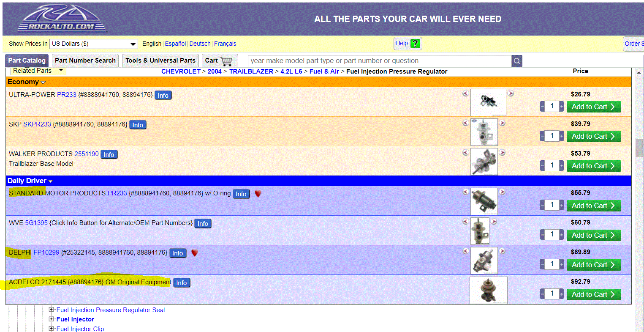
Task: Add WALKER PRODUCTS 2551190 to cart
Action: tap(594, 166)
